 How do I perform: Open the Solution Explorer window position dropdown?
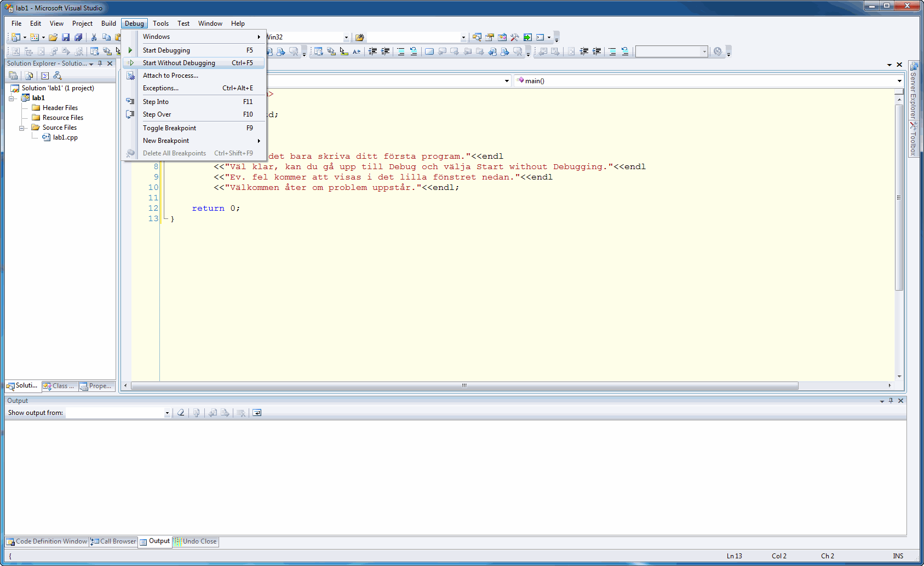(91, 64)
